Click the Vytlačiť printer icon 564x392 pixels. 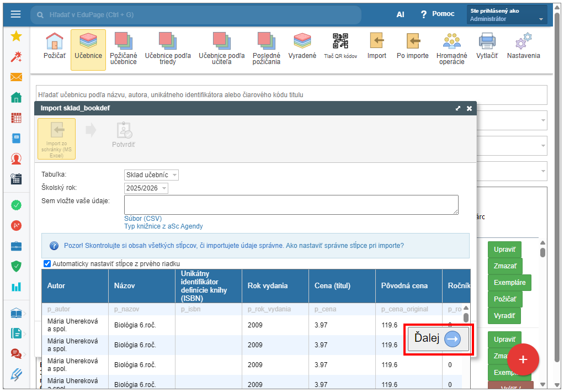point(487,42)
